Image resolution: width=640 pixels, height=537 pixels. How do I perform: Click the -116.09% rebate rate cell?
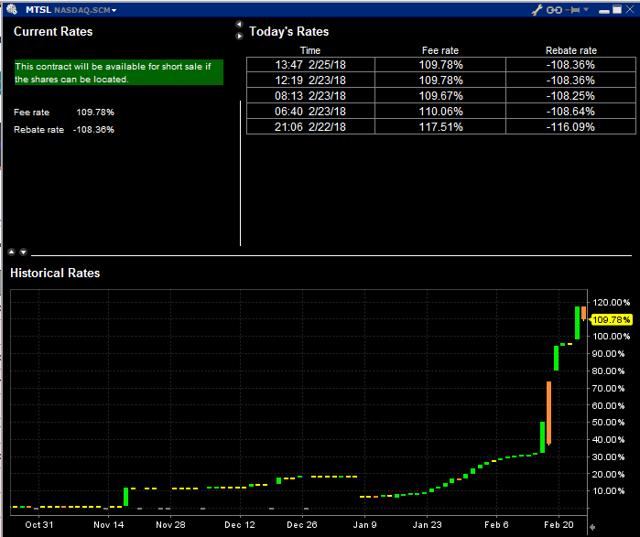(x=571, y=127)
